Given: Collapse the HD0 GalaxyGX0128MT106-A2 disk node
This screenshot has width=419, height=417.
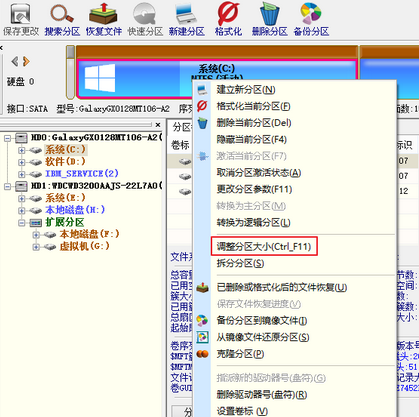Looking at the screenshot, I should tap(8, 138).
